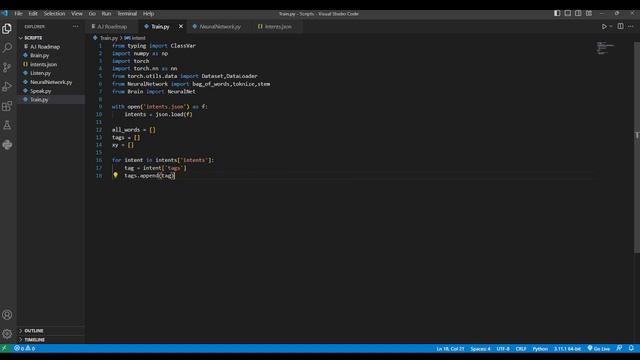Open Speak.py in the explorer
Image resolution: width=640 pixels, height=360 pixels.
click(51, 91)
